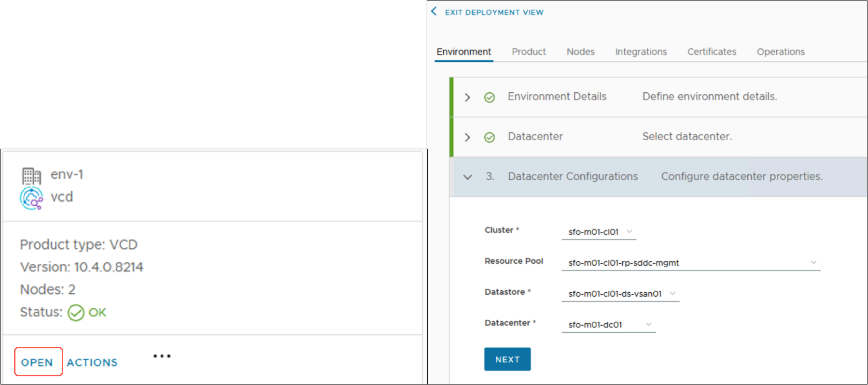This screenshot has width=868, height=385.
Task: Click the env-1 environment building icon
Action: [31, 176]
